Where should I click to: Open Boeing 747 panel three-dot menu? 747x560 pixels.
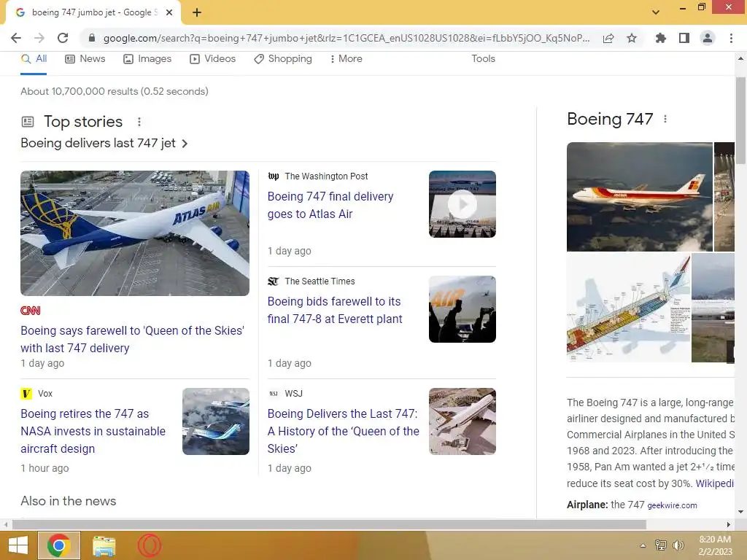coord(665,119)
